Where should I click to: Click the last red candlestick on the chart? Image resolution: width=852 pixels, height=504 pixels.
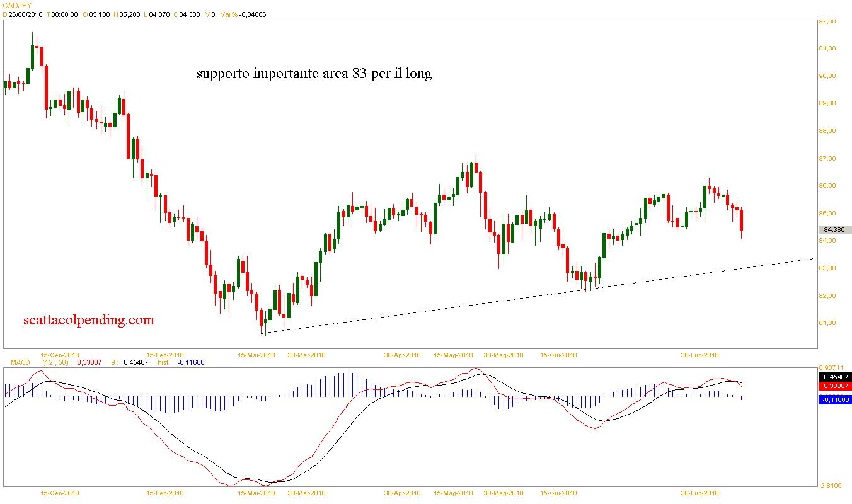coord(742,221)
